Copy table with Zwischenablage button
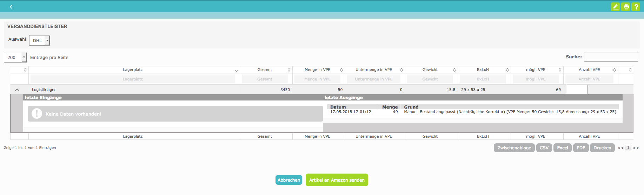644x195 pixels. pos(514,148)
